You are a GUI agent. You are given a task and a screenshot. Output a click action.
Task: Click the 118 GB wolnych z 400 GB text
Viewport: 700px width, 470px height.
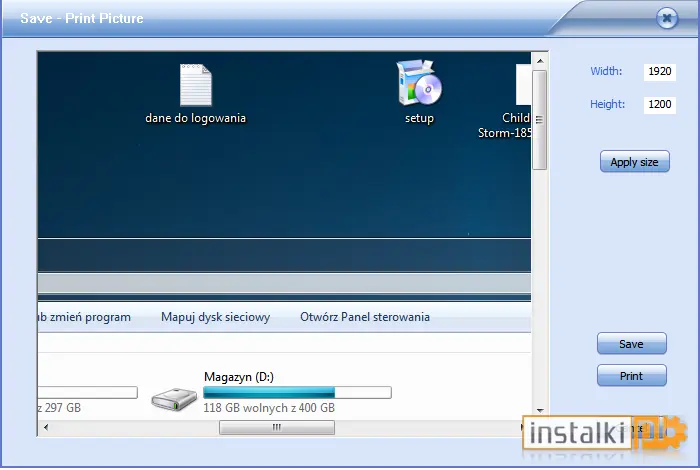point(269,408)
